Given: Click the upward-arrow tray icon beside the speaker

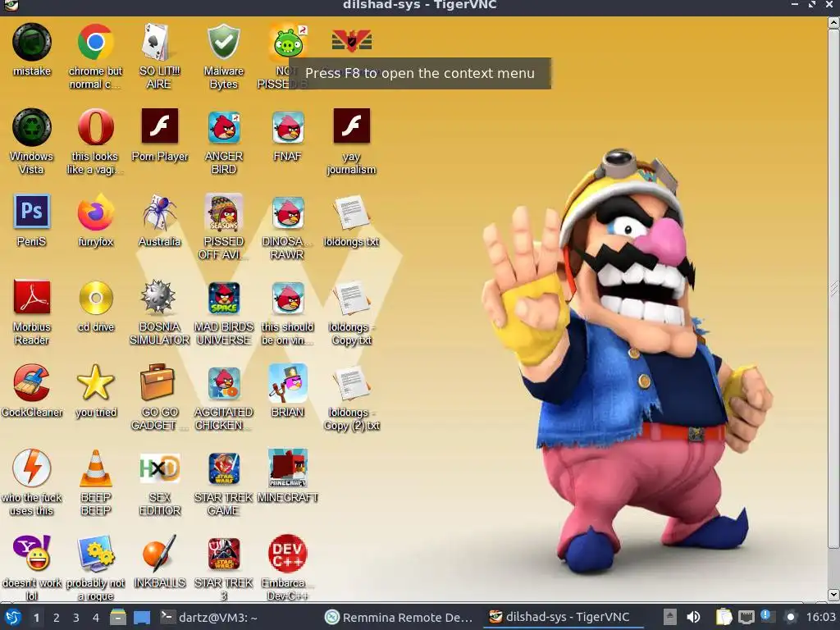Looking at the screenshot, I should pyautogui.click(x=669, y=618).
